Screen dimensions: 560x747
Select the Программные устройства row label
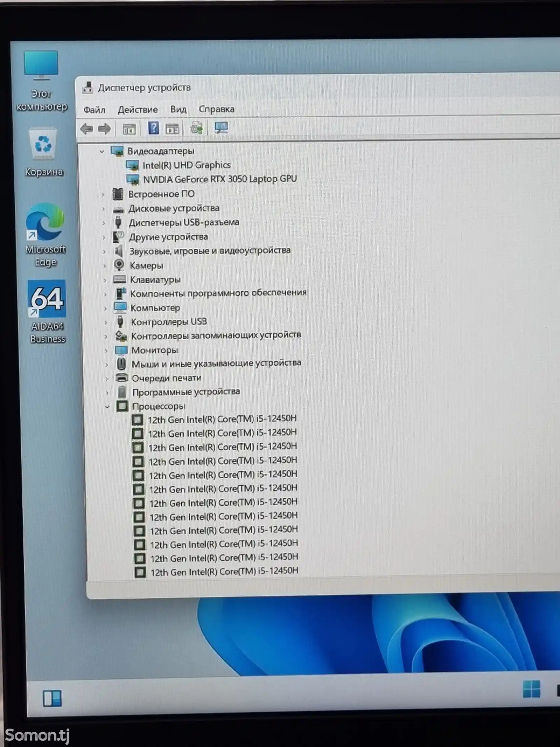point(186,392)
